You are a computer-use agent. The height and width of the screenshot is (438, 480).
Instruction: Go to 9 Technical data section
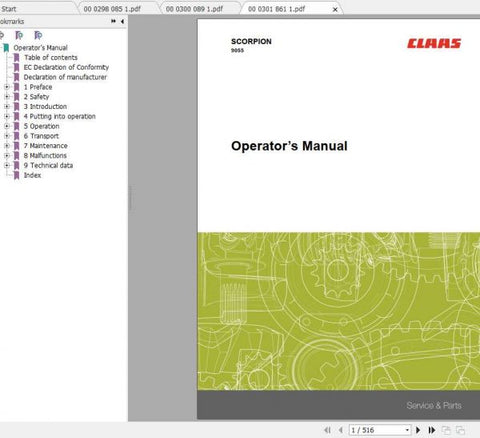tap(48, 165)
